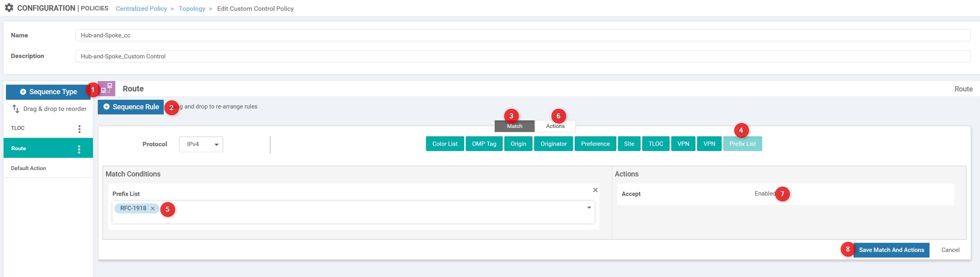Click Save Match And Actions
Screen dimensions: 980x277
tap(891, 250)
